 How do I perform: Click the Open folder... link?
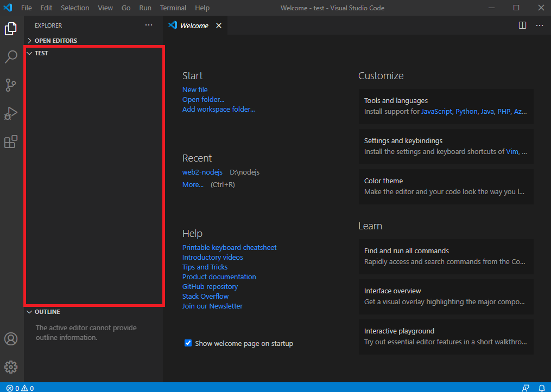tap(203, 99)
